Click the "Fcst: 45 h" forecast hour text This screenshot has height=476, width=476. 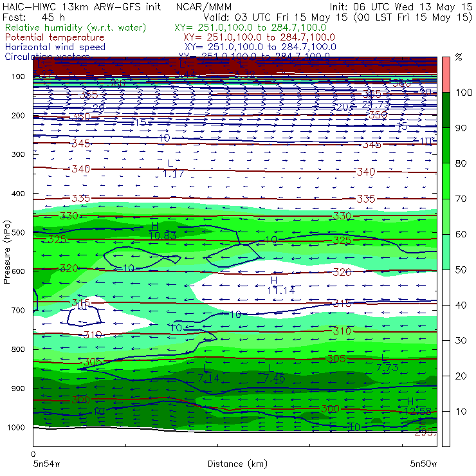[33, 17]
